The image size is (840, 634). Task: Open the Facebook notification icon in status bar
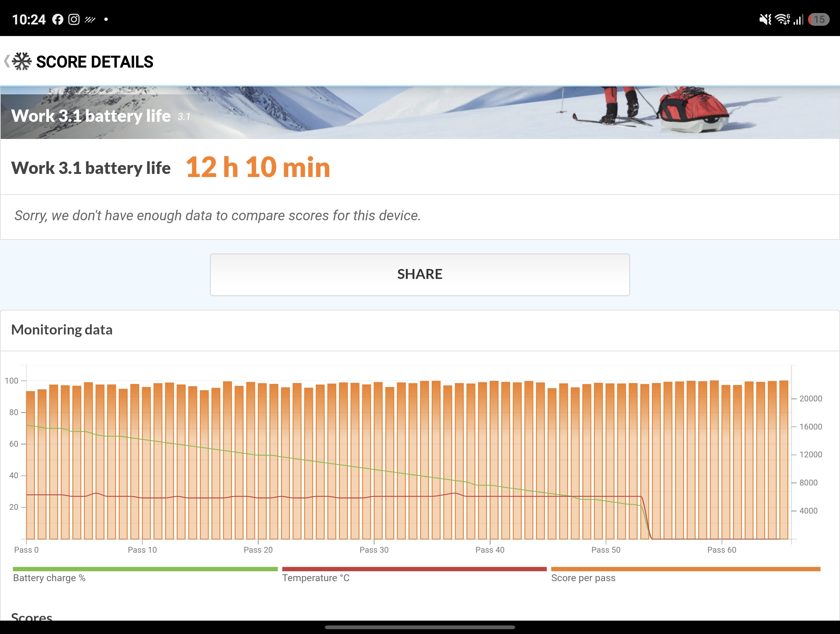(x=58, y=19)
